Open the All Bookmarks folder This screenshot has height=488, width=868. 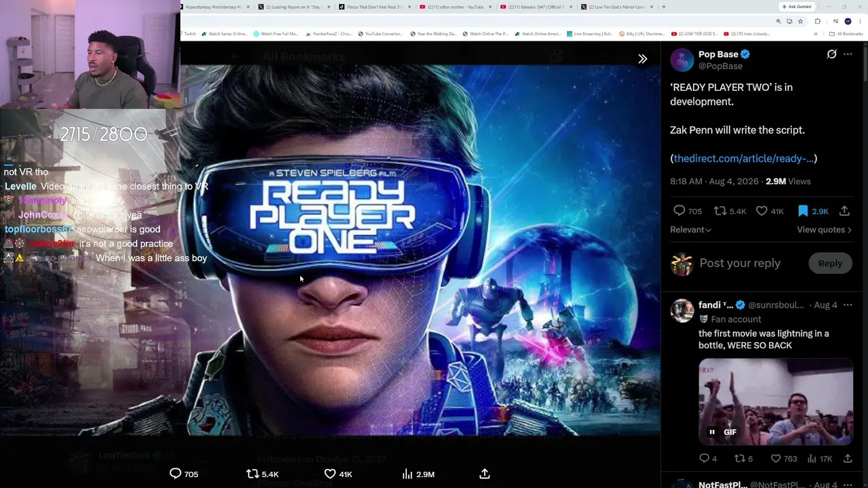[x=846, y=34]
